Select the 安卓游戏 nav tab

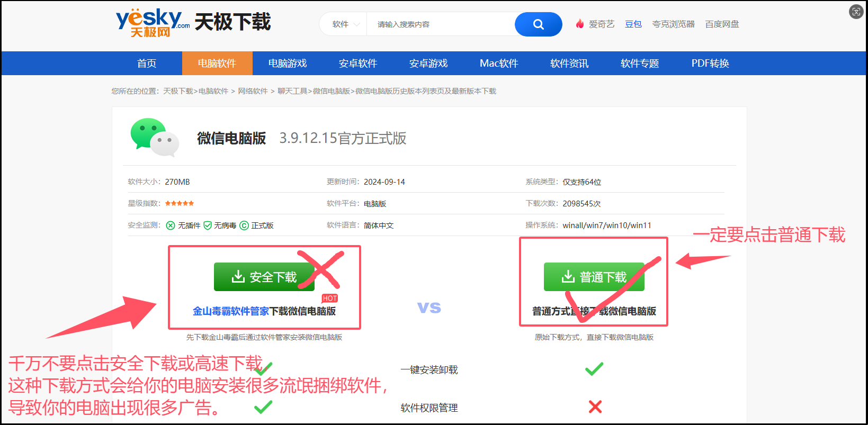[x=428, y=64]
